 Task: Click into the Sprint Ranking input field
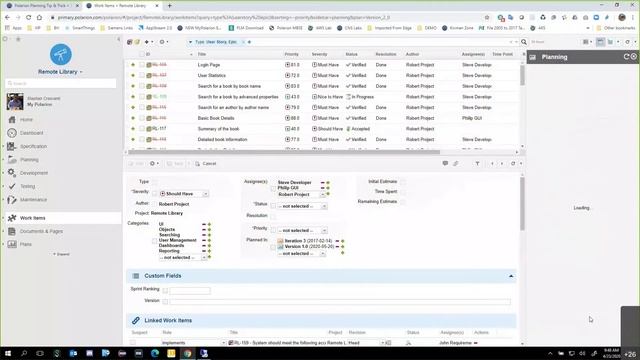190,291
